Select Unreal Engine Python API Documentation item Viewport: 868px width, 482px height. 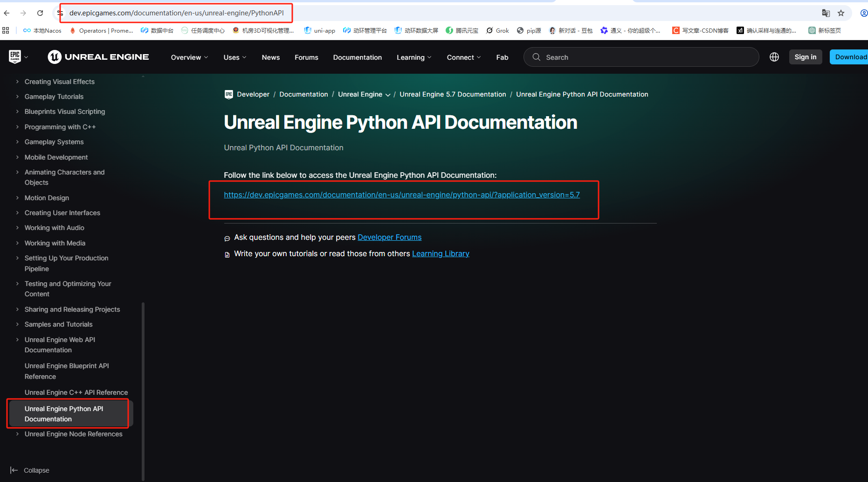pyautogui.click(x=70, y=414)
